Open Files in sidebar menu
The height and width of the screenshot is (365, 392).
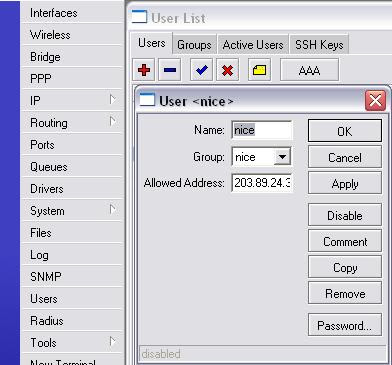pyautogui.click(x=72, y=232)
